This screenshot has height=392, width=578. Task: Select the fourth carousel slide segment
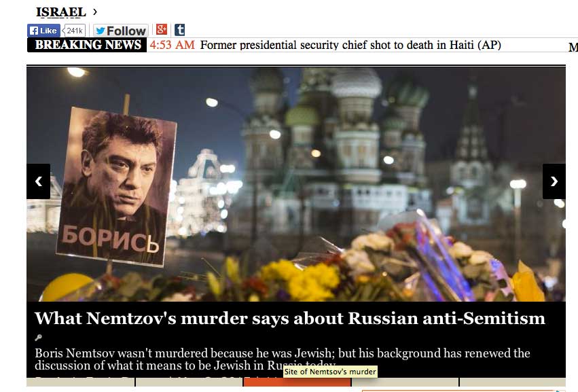(x=405, y=382)
